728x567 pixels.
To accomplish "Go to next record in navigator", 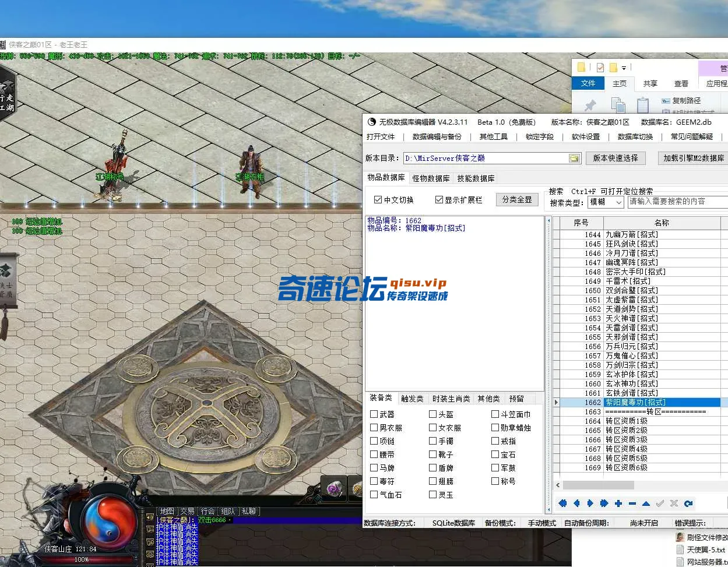I will click(590, 503).
